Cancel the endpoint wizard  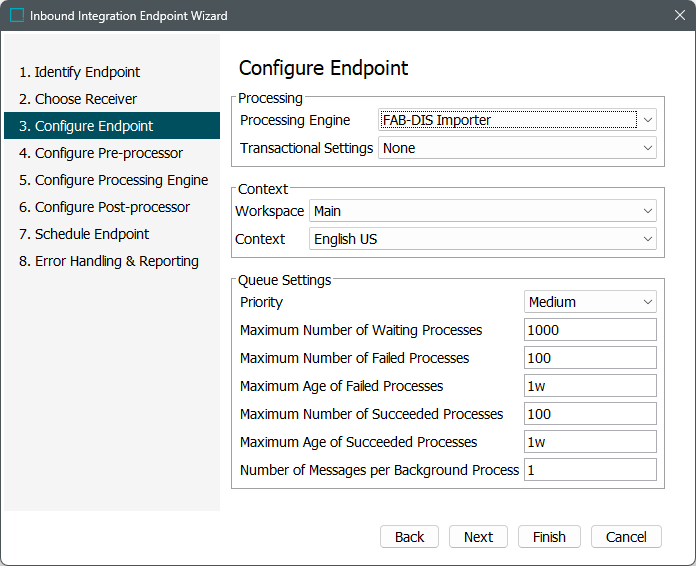[626, 537]
